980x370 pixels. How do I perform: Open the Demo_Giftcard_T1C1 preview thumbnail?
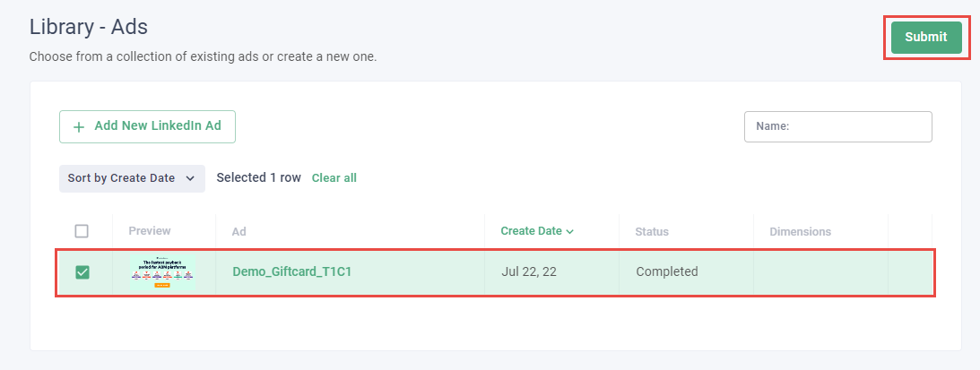[x=162, y=271]
